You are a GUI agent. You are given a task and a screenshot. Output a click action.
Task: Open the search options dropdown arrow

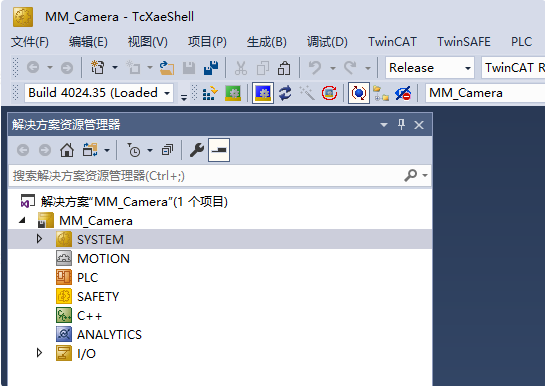425,175
